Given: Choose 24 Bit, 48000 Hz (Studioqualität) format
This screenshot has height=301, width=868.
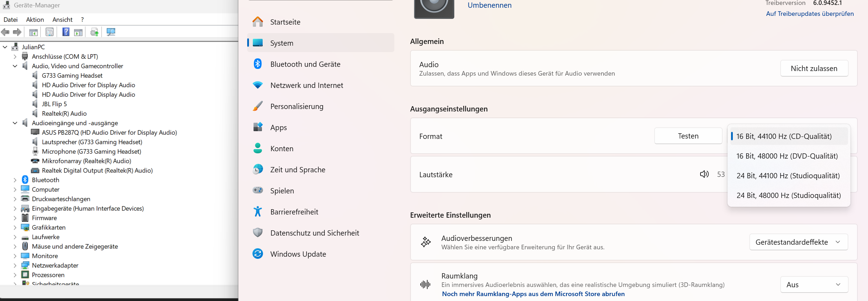Looking at the screenshot, I should click(x=789, y=196).
